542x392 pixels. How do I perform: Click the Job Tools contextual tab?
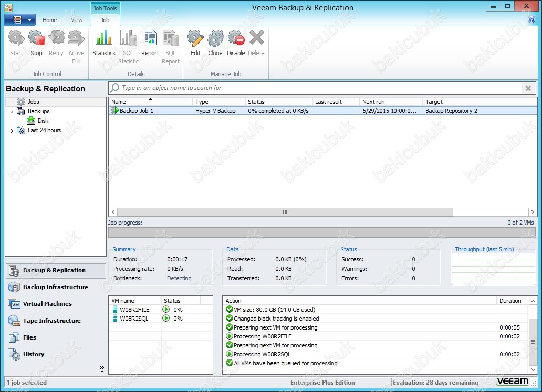(x=105, y=8)
